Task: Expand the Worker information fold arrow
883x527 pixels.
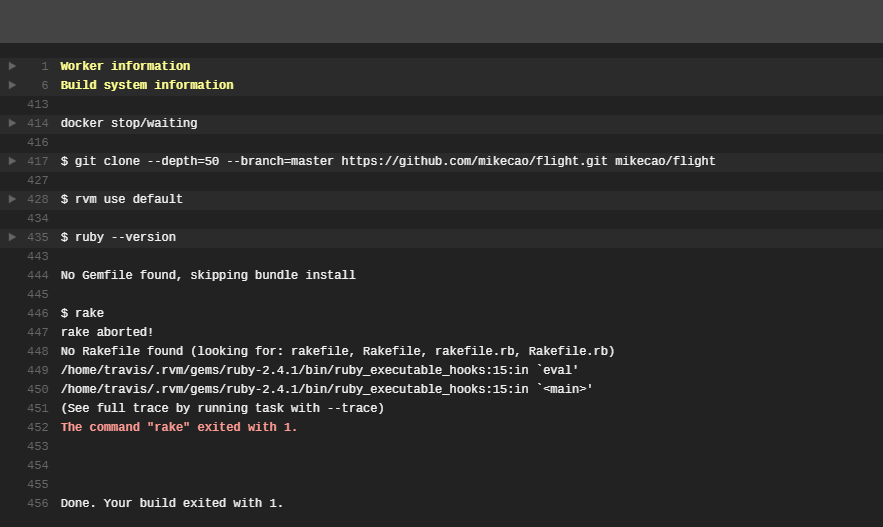Action: coord(12,66)
